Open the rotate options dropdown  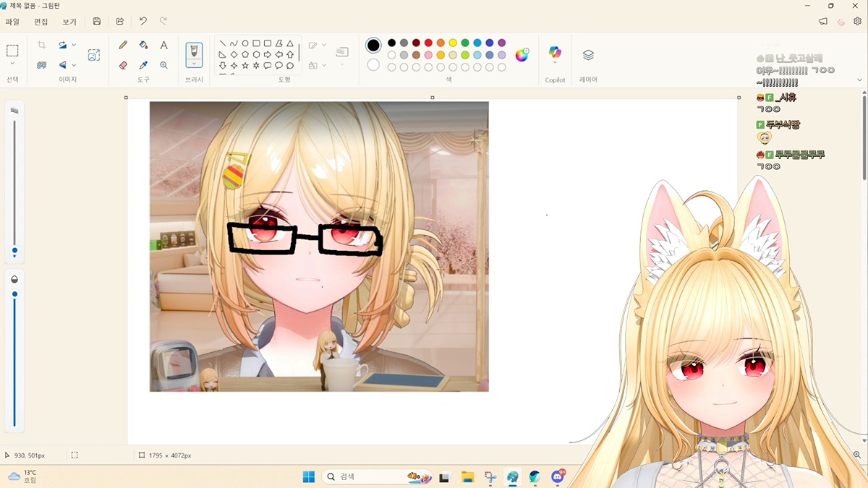tap(74, 45)
